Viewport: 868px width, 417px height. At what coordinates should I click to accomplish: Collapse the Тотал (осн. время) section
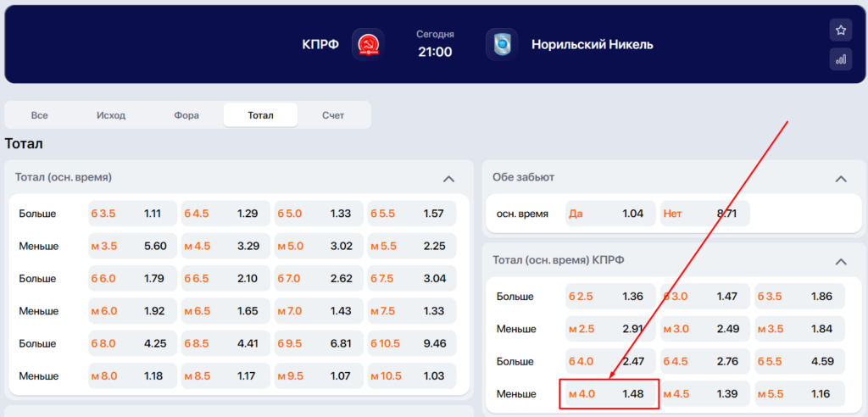pyautogui.click(x=449, y=178)
